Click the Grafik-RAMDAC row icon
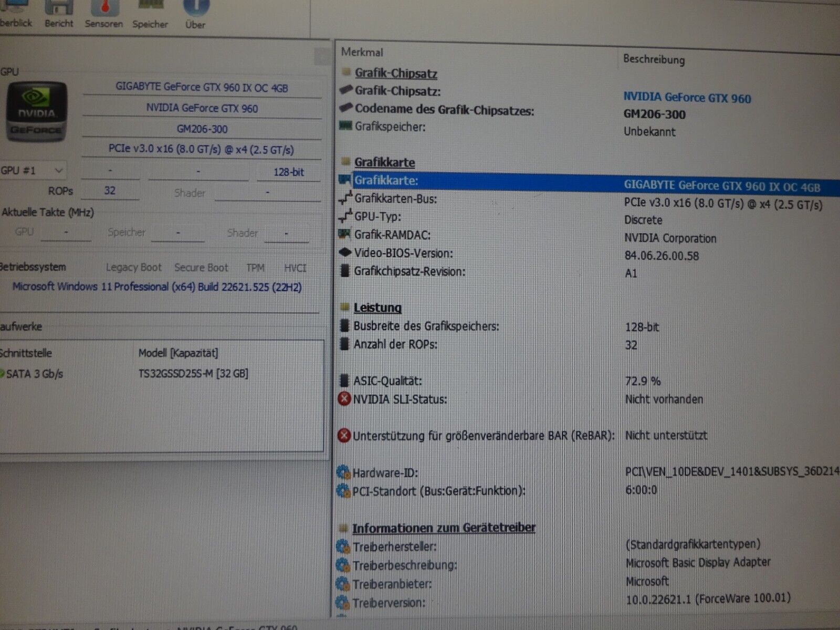The width and height of the screenshot is (840, 630). click(344, 234)
